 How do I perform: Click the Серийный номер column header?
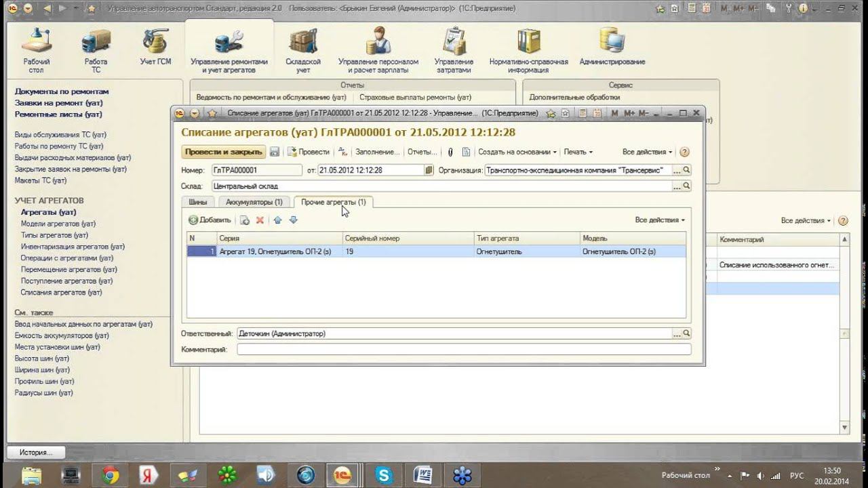[408, 239]
